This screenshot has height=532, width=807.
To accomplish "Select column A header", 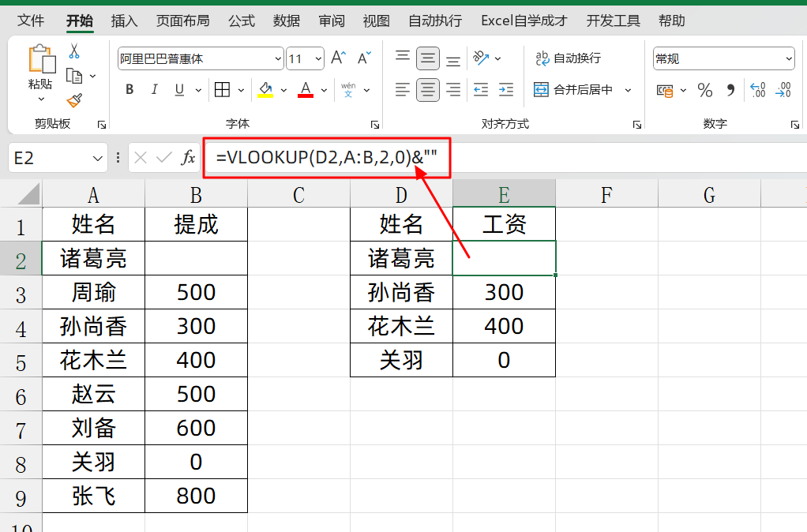I will [93, 194].
